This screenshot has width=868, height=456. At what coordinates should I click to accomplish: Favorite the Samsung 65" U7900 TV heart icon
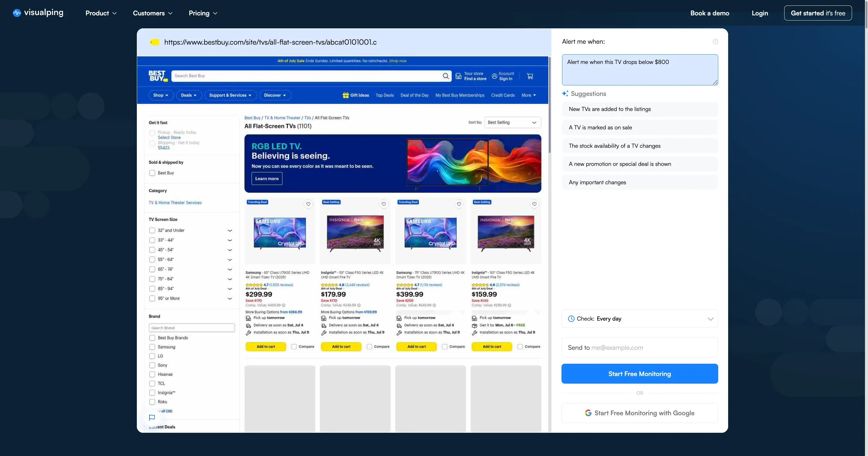coord(308,204)
